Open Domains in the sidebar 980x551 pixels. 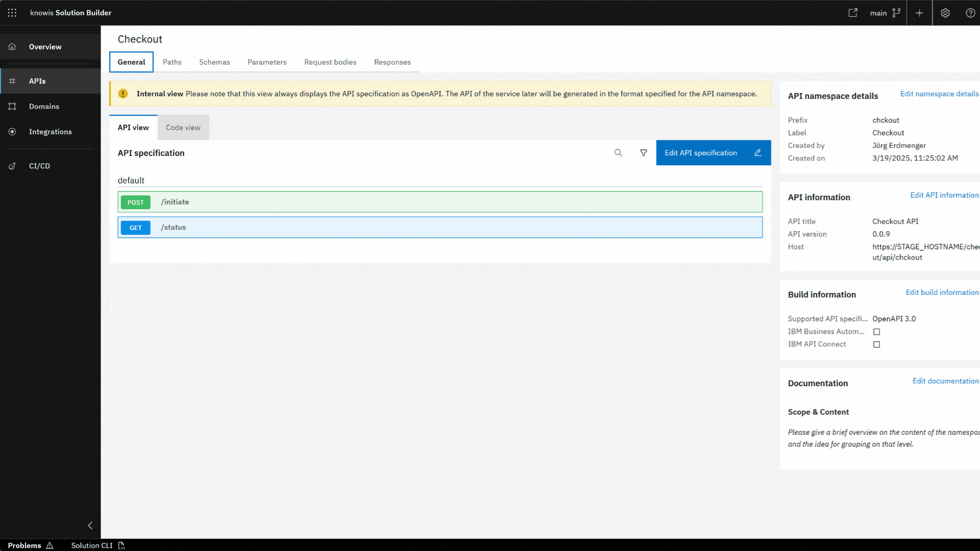[x=44, y=106]
